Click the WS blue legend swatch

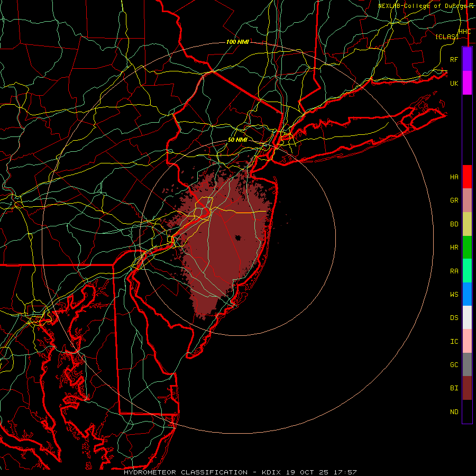coord(467,294)
